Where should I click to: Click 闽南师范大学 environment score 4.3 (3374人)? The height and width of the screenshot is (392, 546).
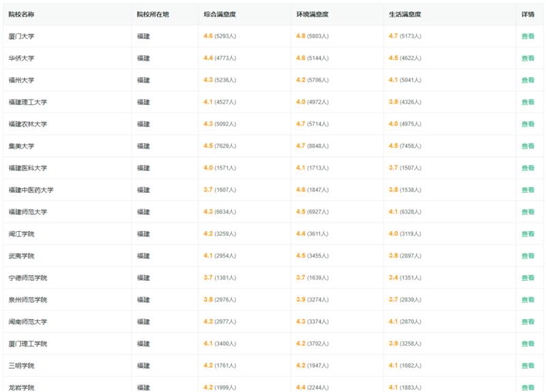[x=313, y=322]
